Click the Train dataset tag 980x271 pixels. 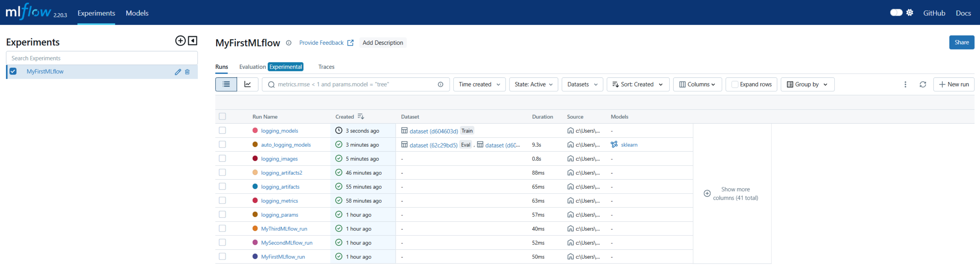(x=467, y=131)
